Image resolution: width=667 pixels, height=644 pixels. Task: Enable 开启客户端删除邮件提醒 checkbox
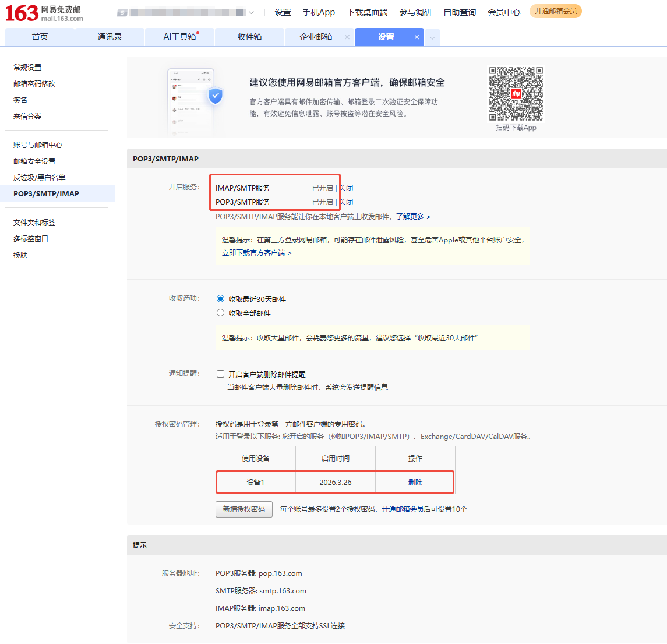point(220,374)
